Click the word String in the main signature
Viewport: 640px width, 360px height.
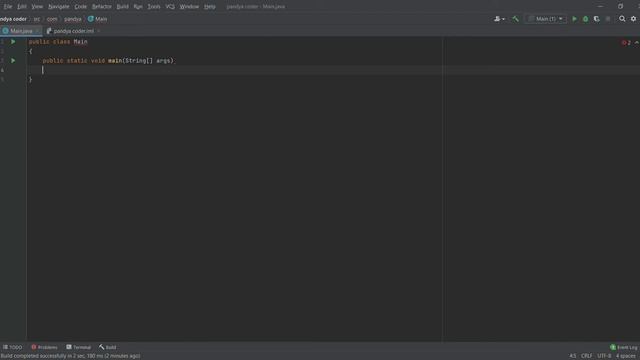[136, 60]
